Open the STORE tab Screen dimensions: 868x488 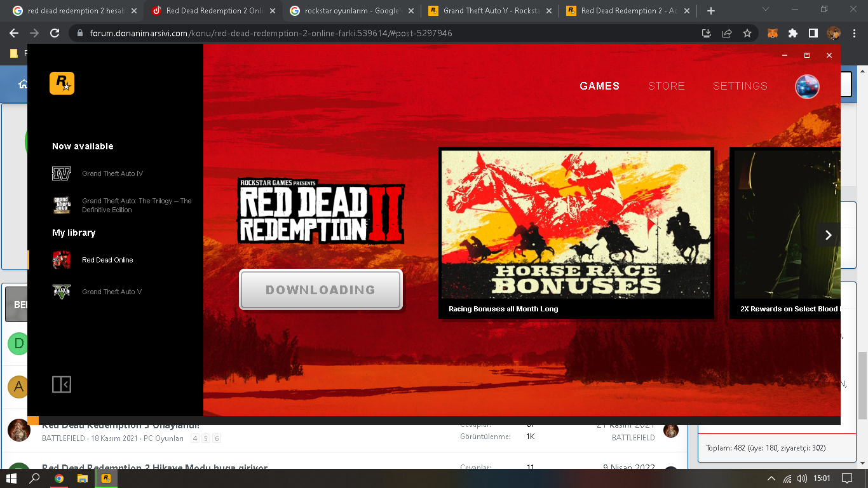pyautogui.click(x=666, y=86)
